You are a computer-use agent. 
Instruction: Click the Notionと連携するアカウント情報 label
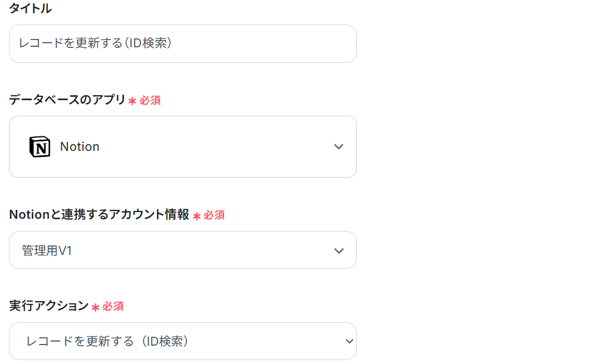[x=99, y=215]
